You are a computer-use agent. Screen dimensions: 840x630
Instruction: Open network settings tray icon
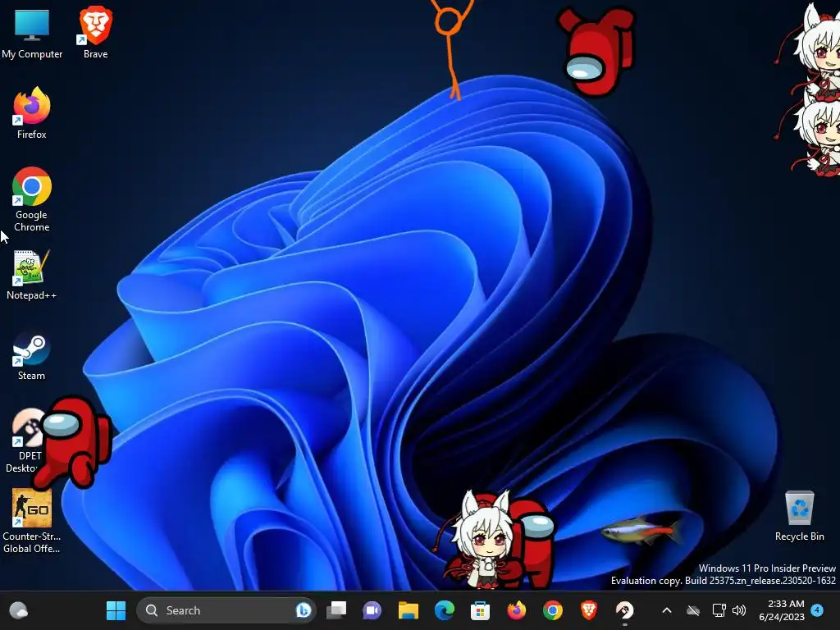(719, 610)
